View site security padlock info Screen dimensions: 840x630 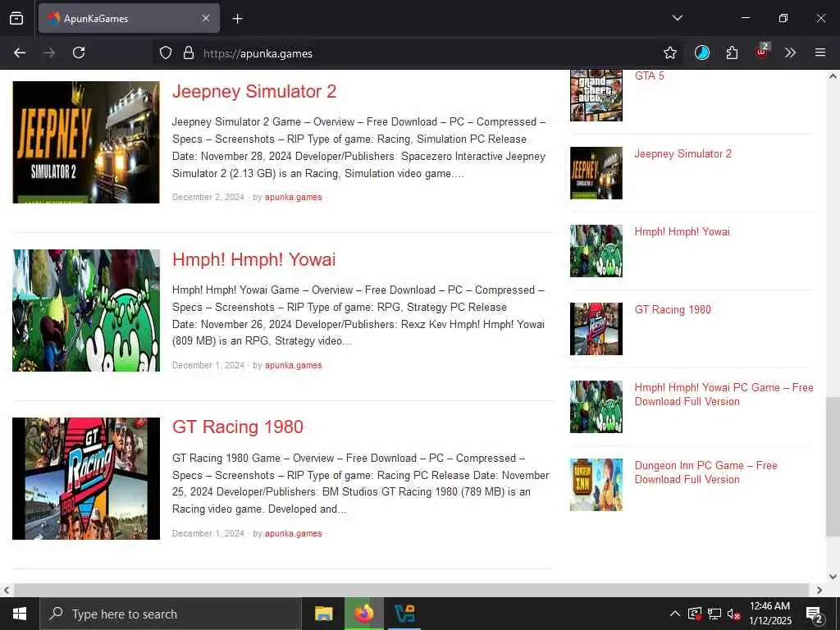coord(189,52)
